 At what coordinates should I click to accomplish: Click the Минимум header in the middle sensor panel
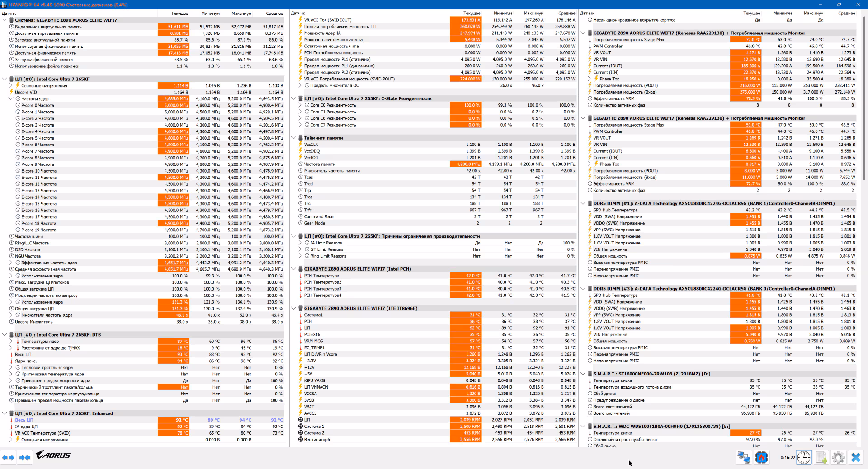(x=503, y=13)
